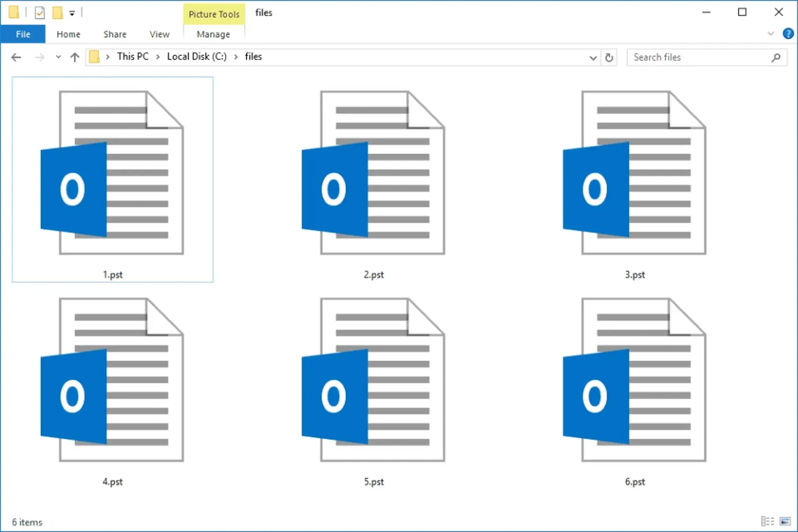Select the Manage tab under Picture Tools
Viewport: 798px width, 532px height.
click(x=214, y=34)
